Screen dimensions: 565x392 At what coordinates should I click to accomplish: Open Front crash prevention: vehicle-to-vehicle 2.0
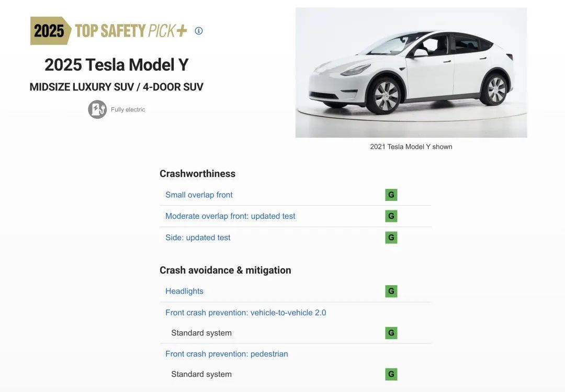click(245, 312)
